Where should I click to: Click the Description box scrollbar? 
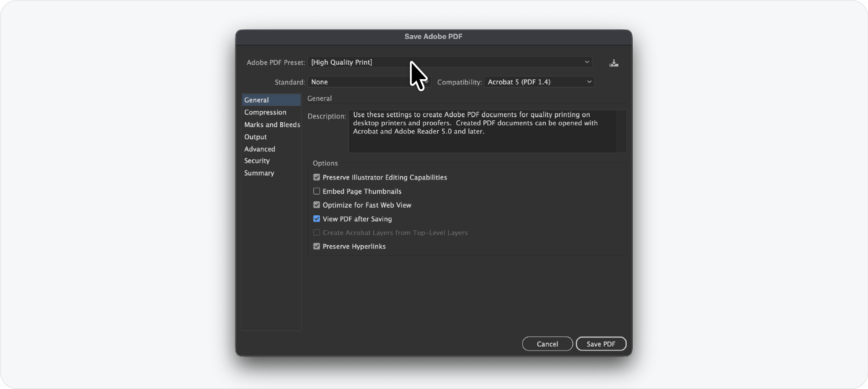621,131
